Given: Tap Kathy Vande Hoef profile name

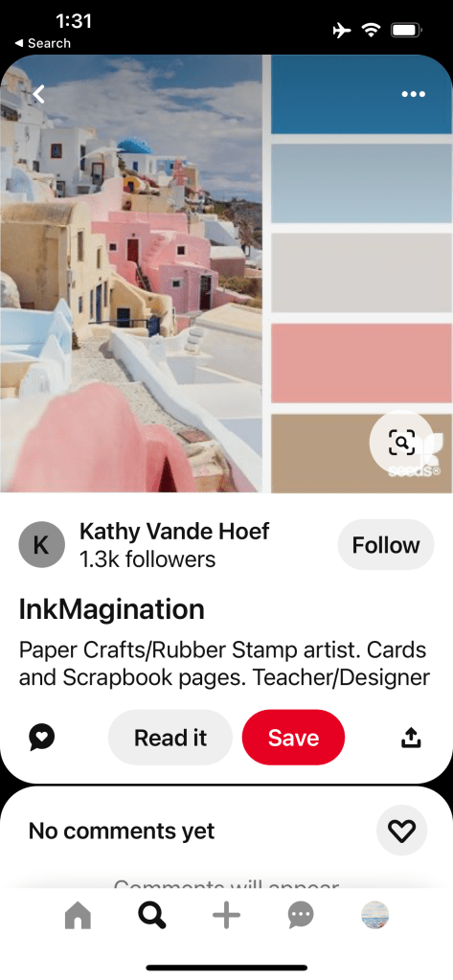Looking at the screenshot, I should click(174, 532).
